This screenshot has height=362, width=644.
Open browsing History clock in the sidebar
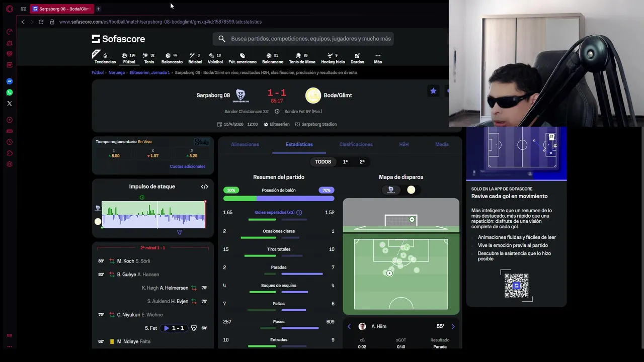coord(9,142)
